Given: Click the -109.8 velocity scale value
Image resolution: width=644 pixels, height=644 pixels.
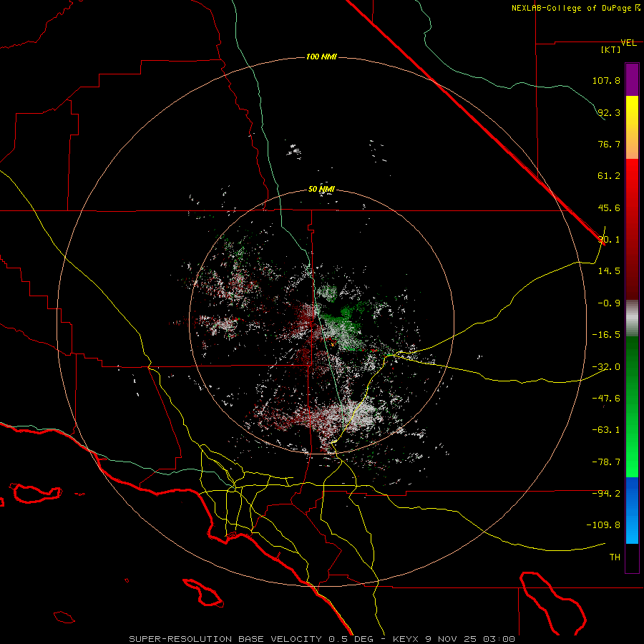Looking at the screenshot, I should [603, 525].
